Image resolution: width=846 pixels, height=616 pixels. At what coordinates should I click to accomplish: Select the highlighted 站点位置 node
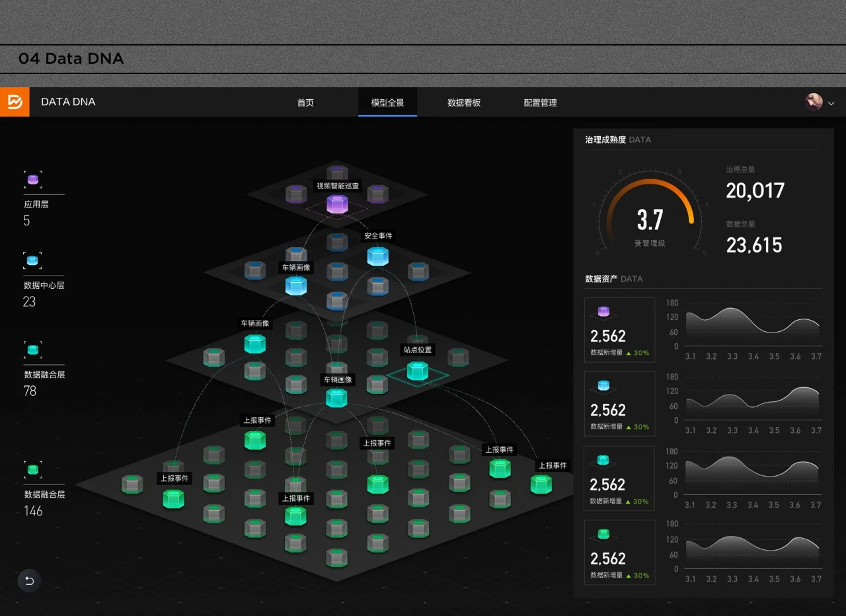coord(418,370)
